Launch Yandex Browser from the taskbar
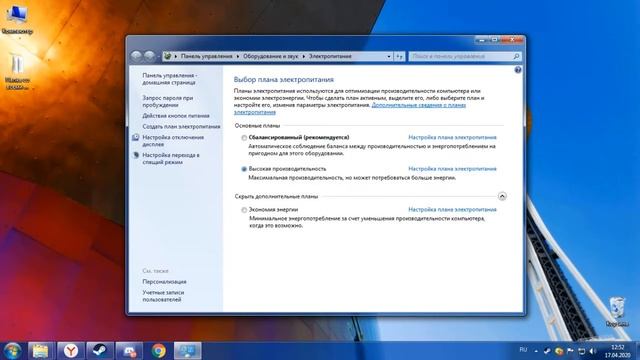 pyautogui.click(x=71, y=351)
